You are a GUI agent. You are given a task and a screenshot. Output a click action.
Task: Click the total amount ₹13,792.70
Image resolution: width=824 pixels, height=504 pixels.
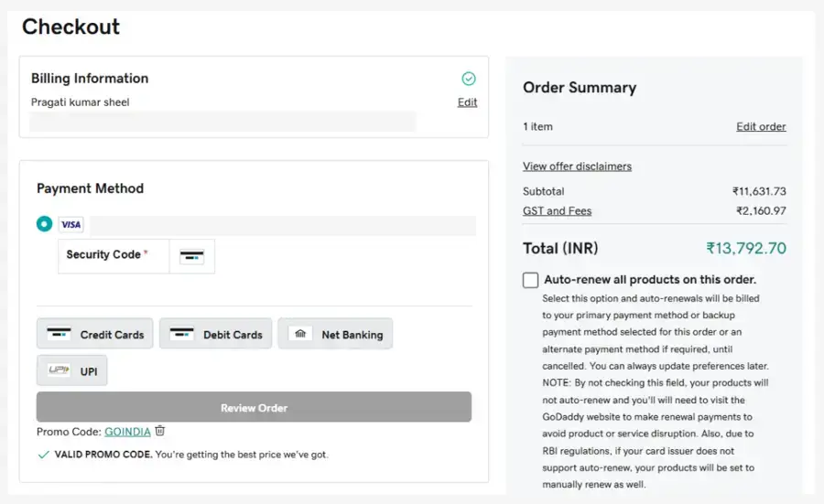pyautogui.click(x=746, y=248)
